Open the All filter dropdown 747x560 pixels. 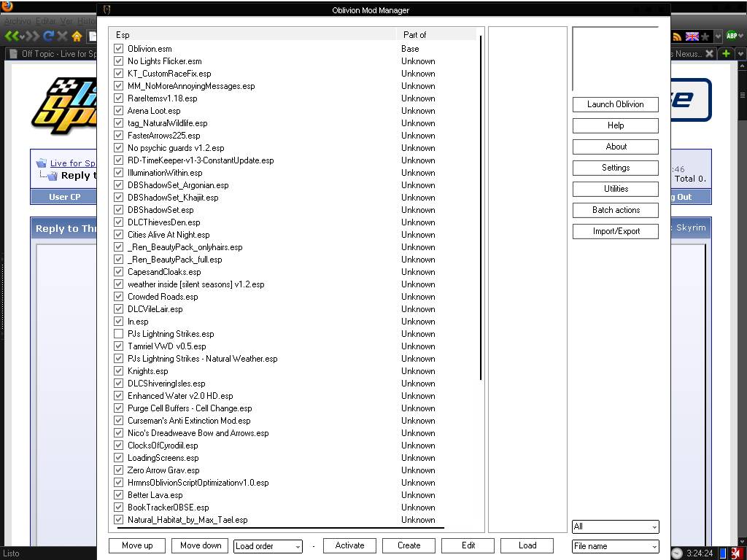click(616, 526)
